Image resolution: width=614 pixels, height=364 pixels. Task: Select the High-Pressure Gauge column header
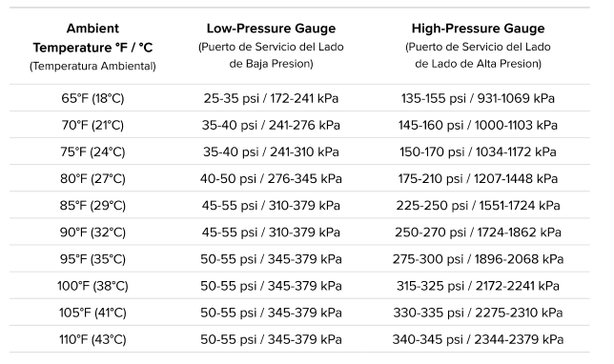click(478, 46)
